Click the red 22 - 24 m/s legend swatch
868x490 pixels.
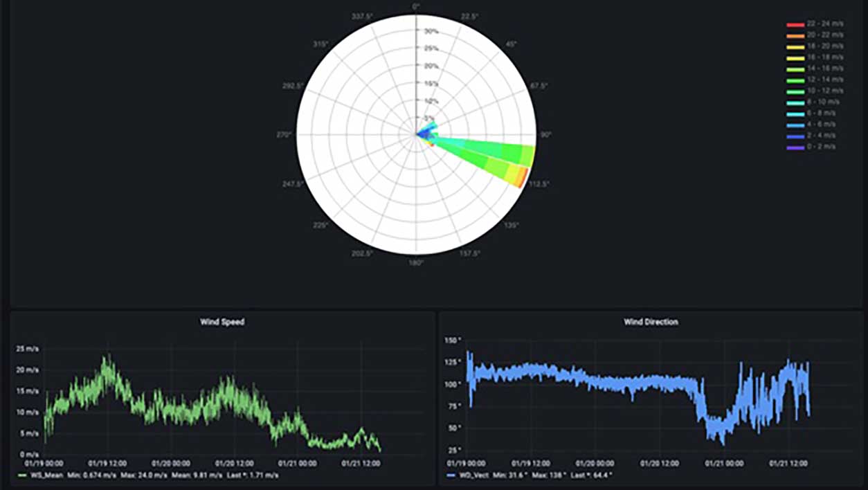click(x=795, y=24)
